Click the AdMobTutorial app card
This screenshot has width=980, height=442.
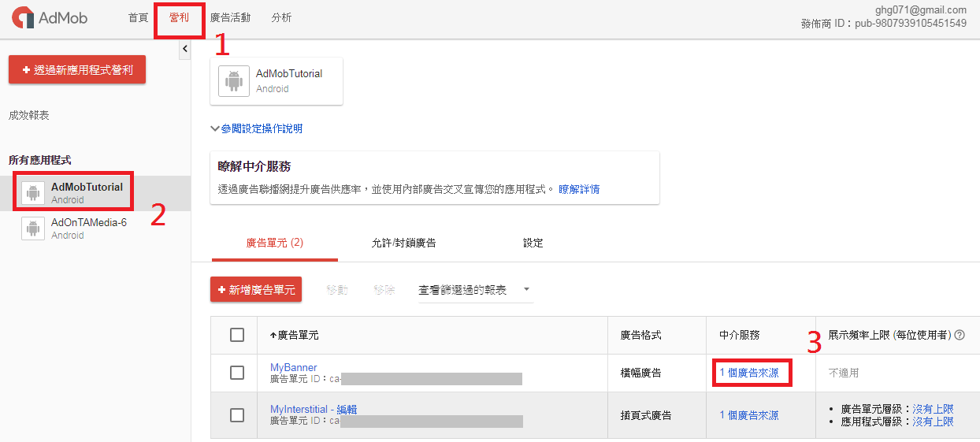[x=277, y=81]
